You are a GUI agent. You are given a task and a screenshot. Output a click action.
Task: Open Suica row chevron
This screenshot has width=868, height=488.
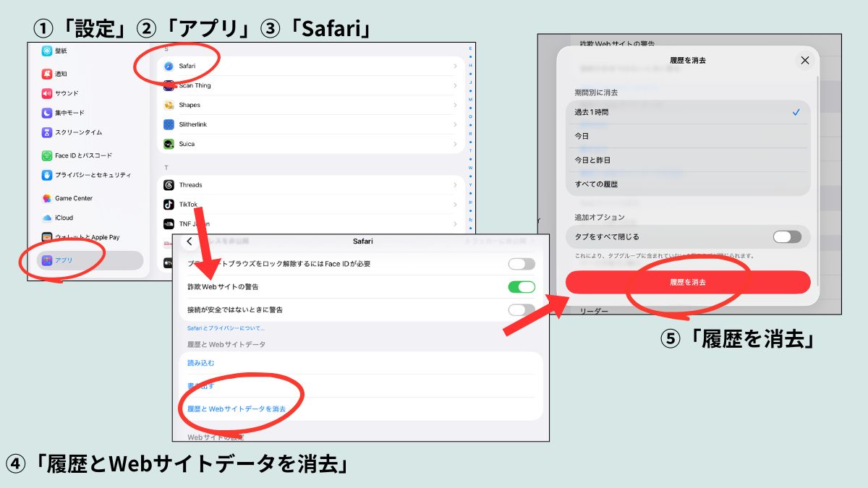coord(455,144)
